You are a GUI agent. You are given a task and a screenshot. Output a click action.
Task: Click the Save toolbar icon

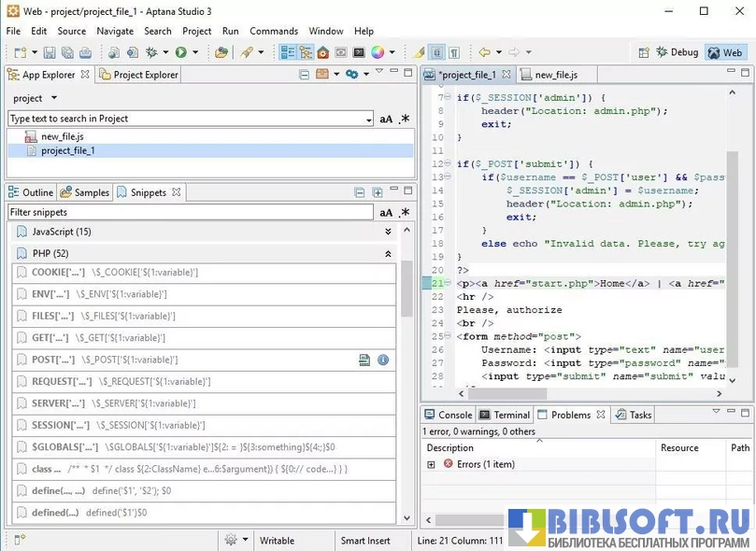pos(50,53)
